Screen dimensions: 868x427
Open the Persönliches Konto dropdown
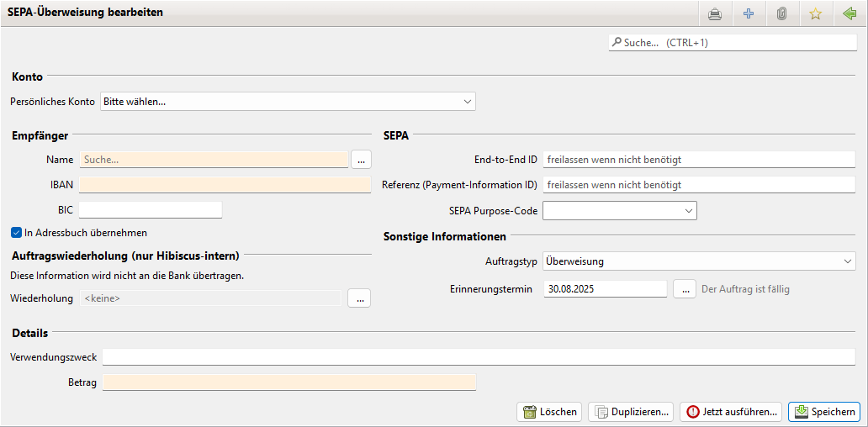tap(288, 102)
